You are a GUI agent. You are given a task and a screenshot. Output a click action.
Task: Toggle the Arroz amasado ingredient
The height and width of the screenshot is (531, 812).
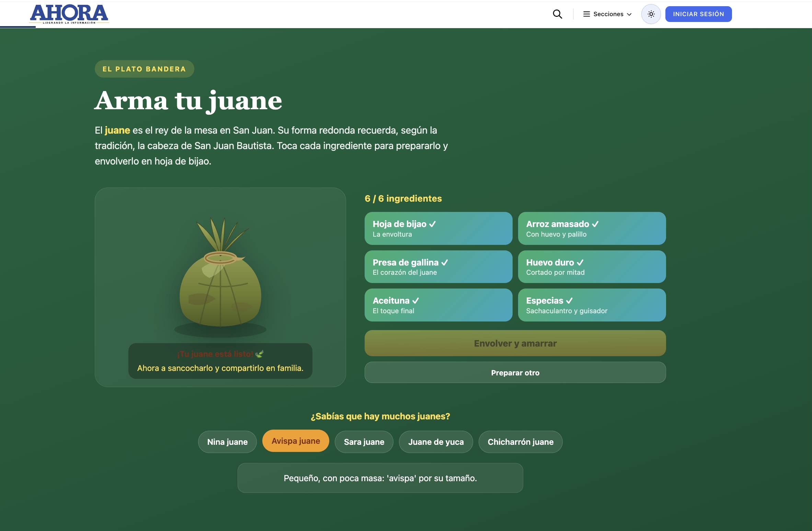coord(592,228)
